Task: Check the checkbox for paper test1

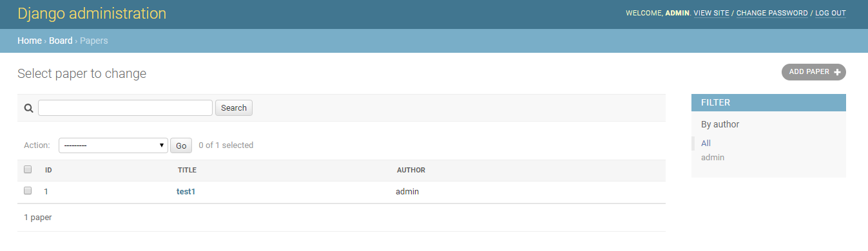Action: tap(28, 191)
